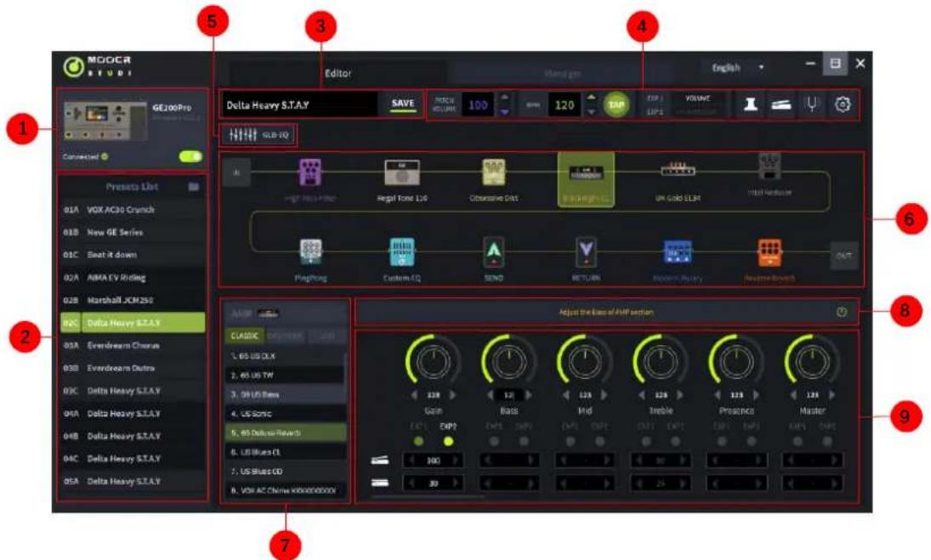Increase Master value with right arrow

(x=832, y=394)
